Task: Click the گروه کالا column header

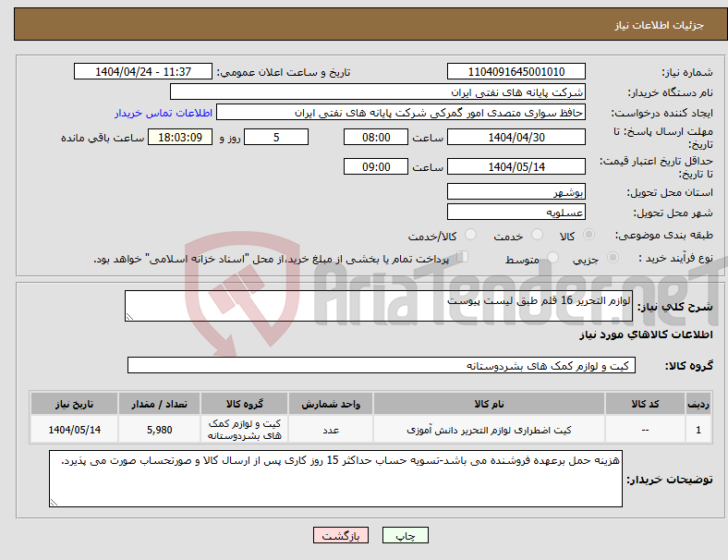Action: [244, 404]
